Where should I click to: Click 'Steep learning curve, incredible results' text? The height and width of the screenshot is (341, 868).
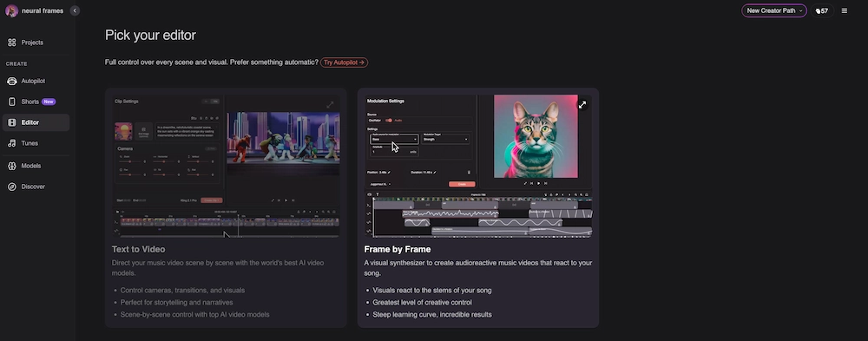point(431,314)
